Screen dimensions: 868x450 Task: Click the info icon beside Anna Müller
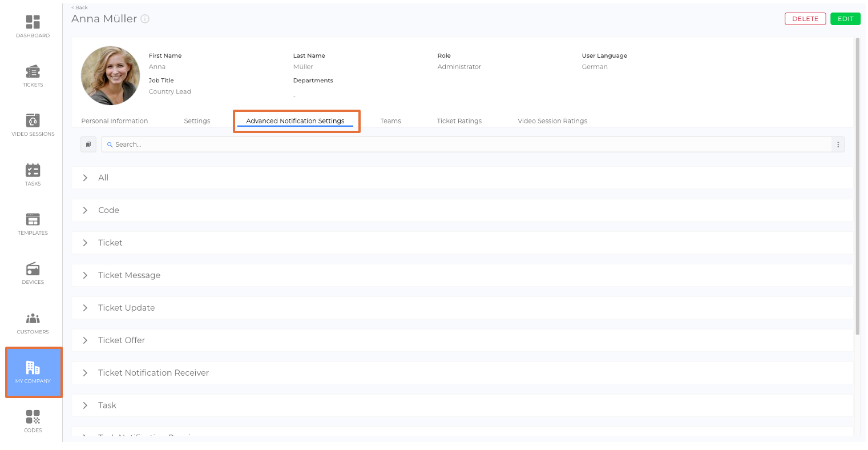(145, 19)
